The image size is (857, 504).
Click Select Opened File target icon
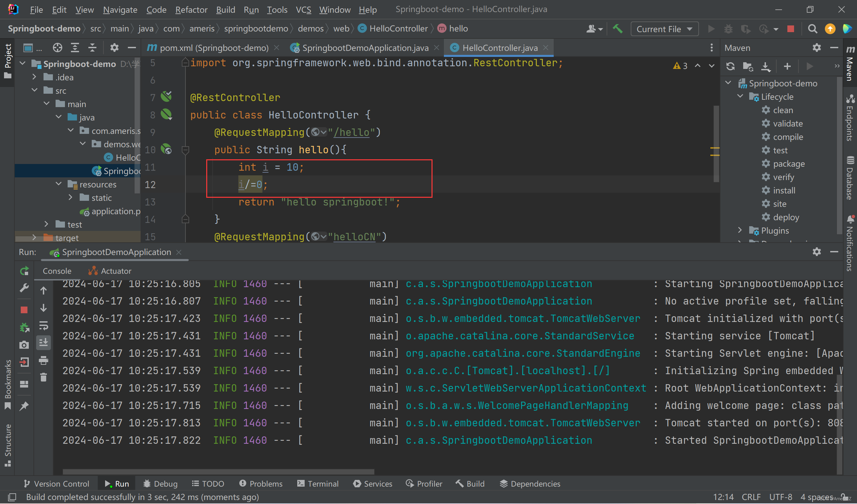(x=58, y=48)
